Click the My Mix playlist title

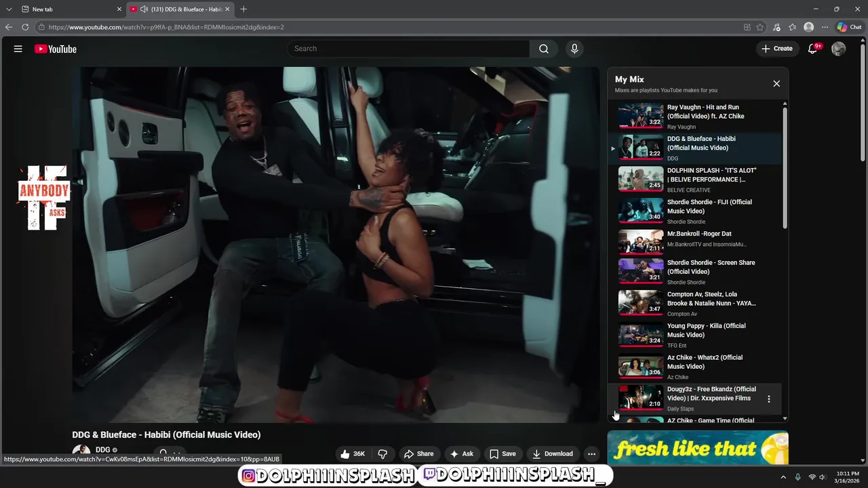pos(629,79)
